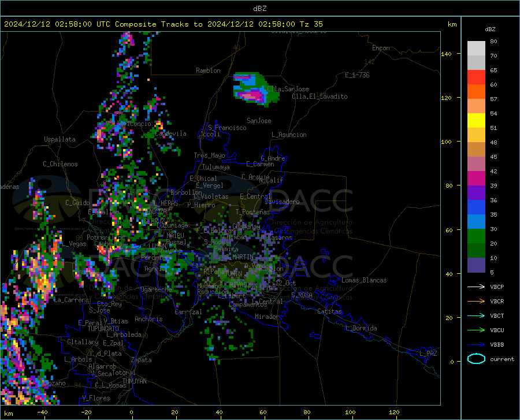Click the 'Divisadero' map label
This screenshot has width=520, height=420.
[x=282, y=202]
